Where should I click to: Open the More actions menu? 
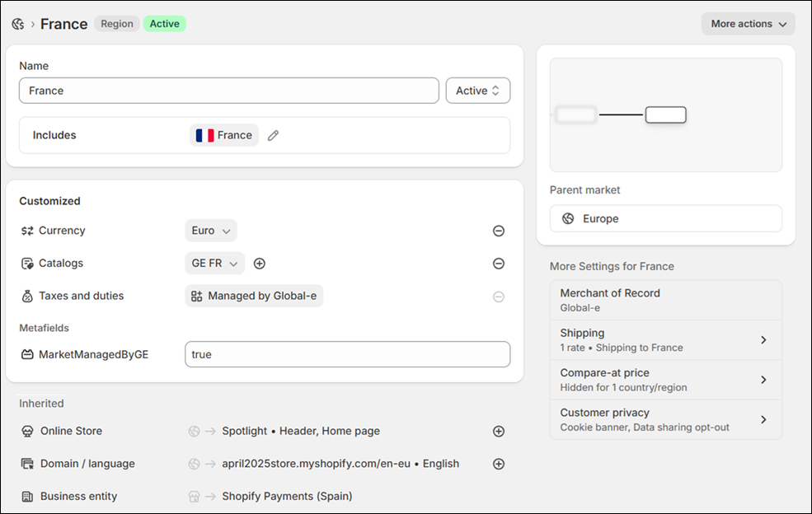(x=748, y=24)
